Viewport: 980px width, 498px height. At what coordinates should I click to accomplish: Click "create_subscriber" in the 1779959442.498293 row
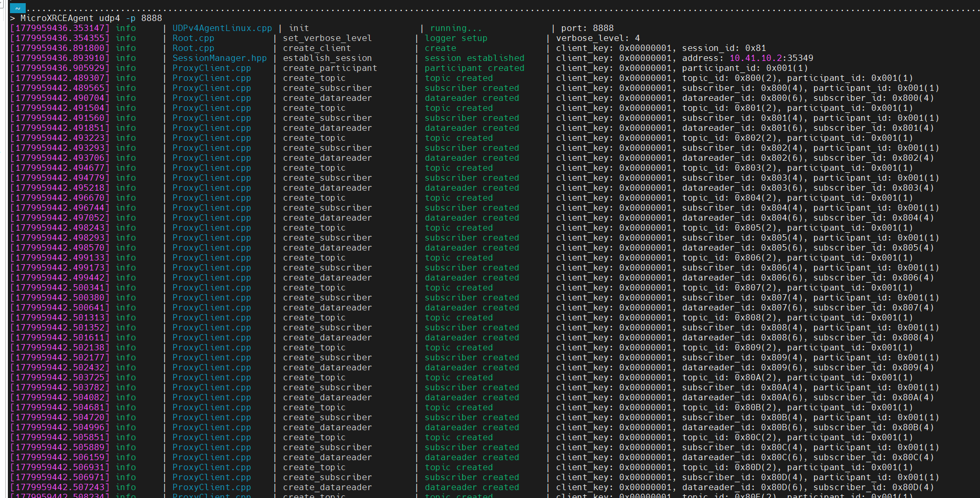tap(327, 237)
